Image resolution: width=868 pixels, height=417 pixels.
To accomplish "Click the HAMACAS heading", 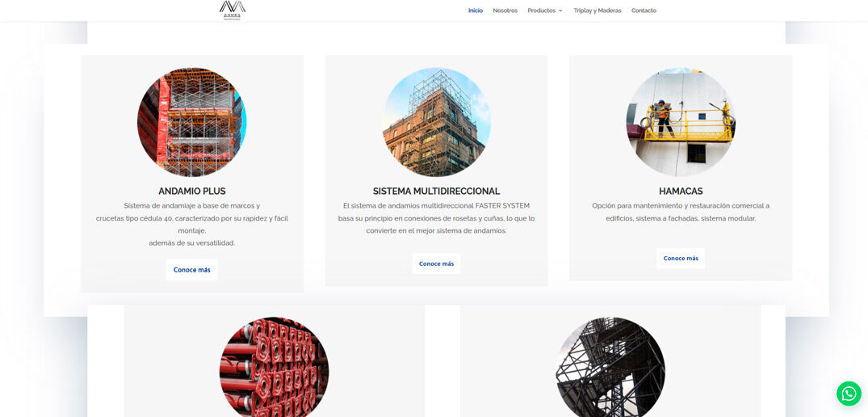I will coord(681,192).
